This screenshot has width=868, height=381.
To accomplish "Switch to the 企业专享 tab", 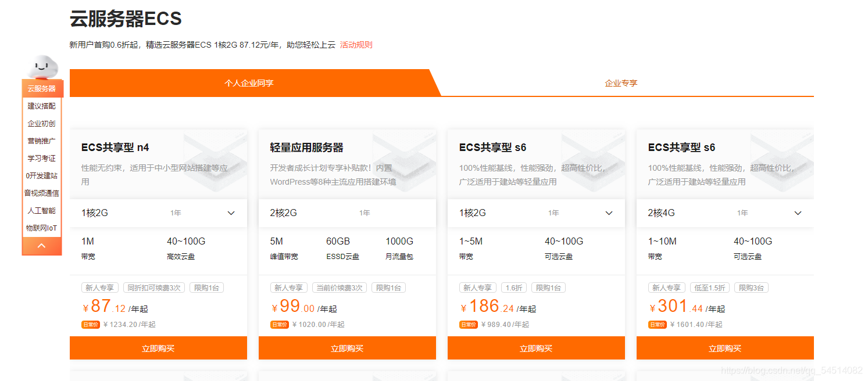I will point(621,83).
